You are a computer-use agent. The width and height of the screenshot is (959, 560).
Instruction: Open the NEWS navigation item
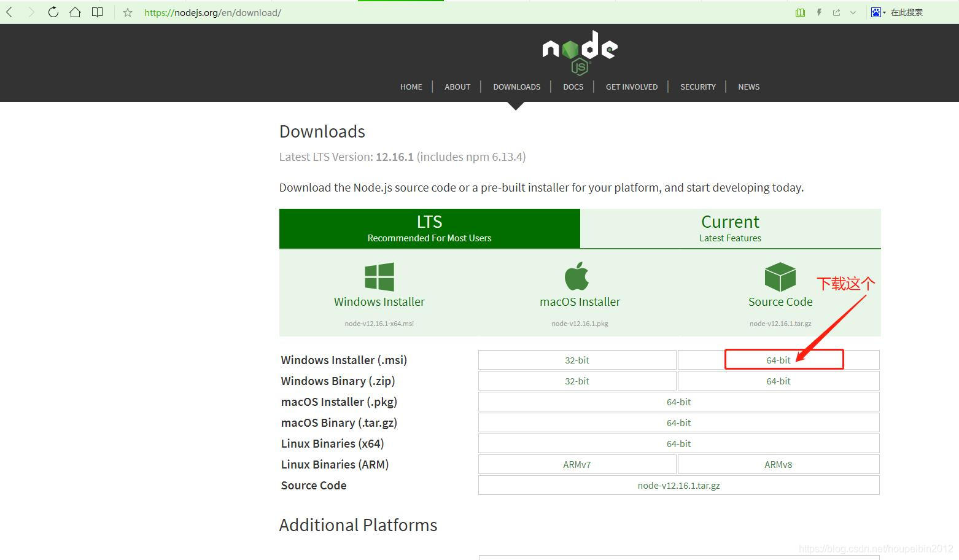click(x=748, y=87)
